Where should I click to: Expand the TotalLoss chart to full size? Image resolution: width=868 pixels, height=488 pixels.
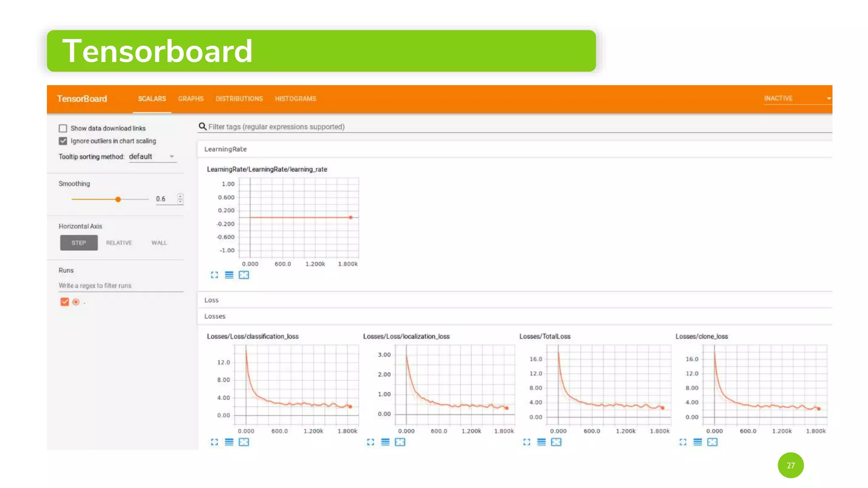527,442
